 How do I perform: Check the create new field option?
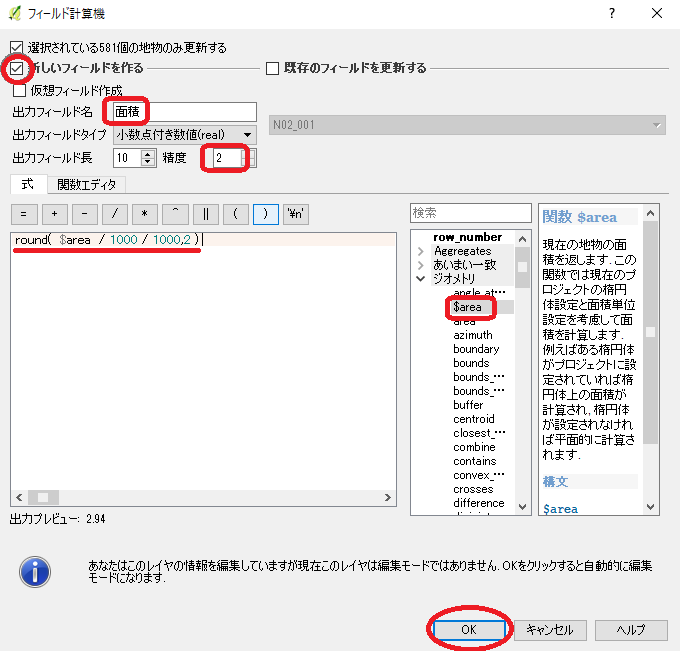[16, 68]
